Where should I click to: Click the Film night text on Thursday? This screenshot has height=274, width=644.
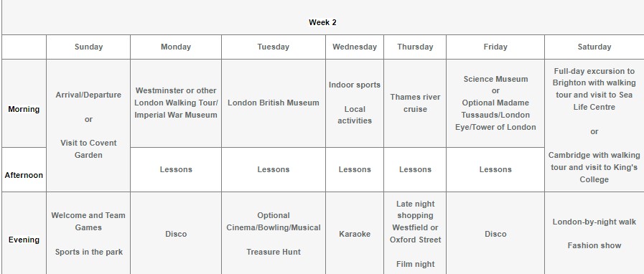415,264
